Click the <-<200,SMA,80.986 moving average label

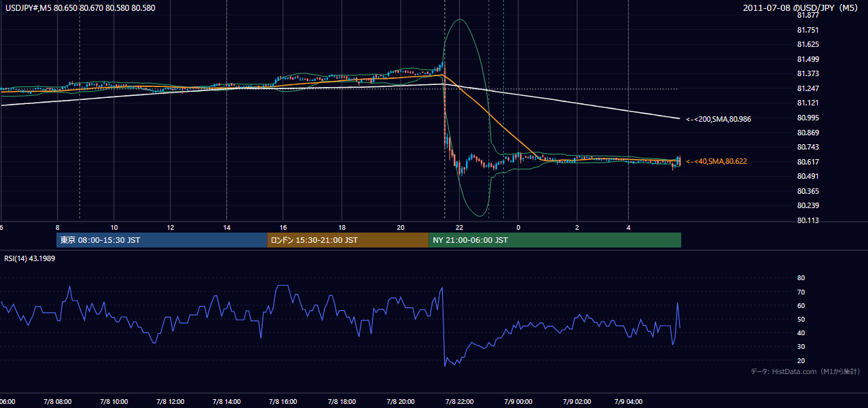(718, 119)
